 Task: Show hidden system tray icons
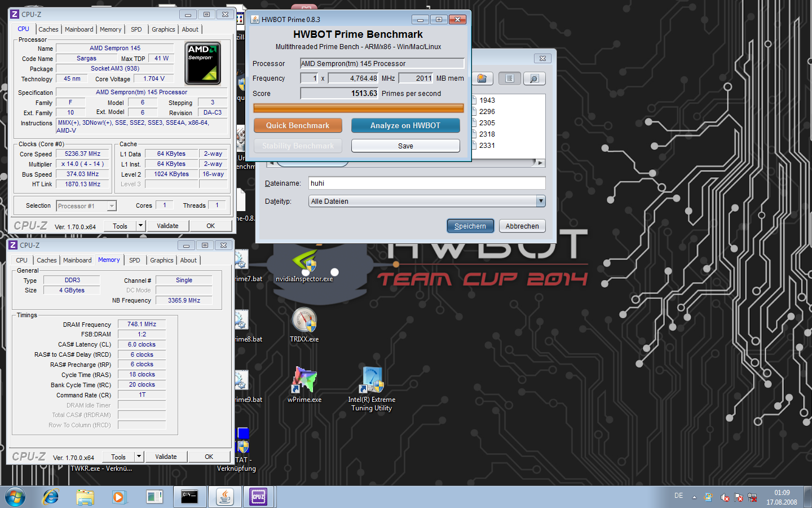click(694, 497)
